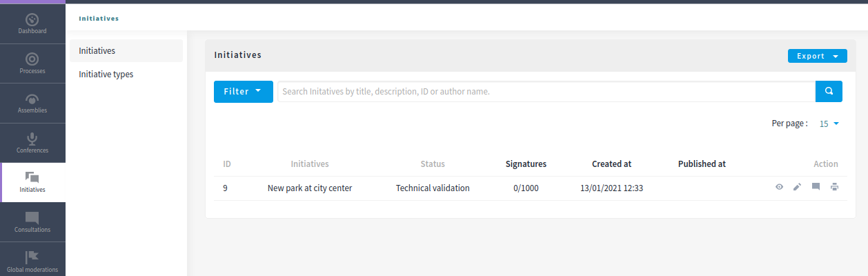The width and height of the screenshot is (868, 276).
Task: Change Per page count dropdown
Action: pyautogui.click(x=829, y=124)
